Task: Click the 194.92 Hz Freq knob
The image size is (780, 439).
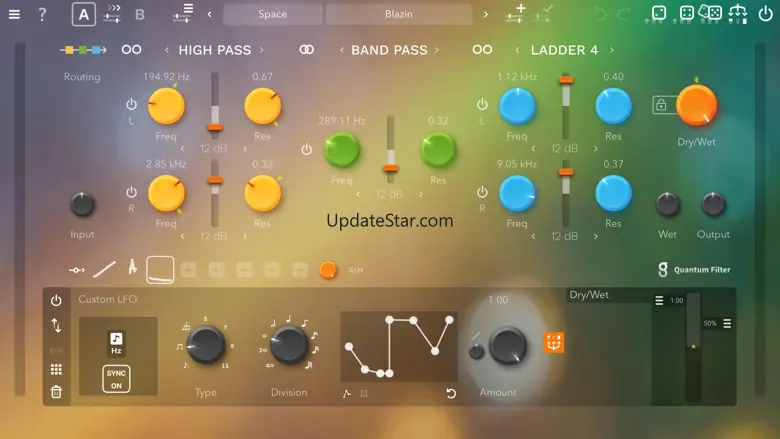Action: click(x=166, y=106)
